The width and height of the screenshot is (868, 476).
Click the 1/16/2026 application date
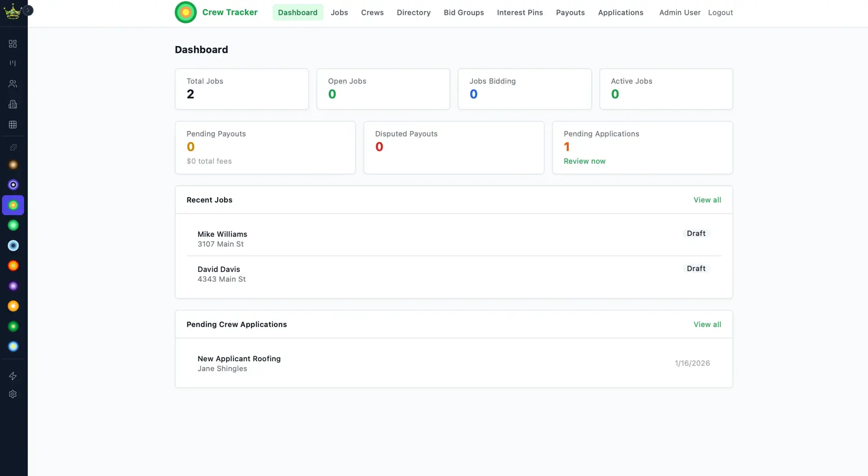pyautogui.click(x=692, y=363)
